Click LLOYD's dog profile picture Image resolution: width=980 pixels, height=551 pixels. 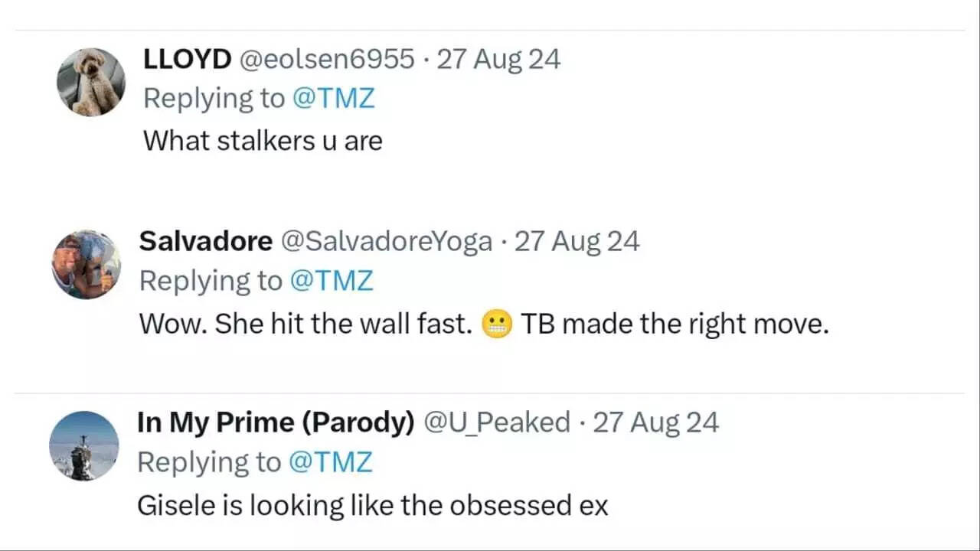click(91, 82)
